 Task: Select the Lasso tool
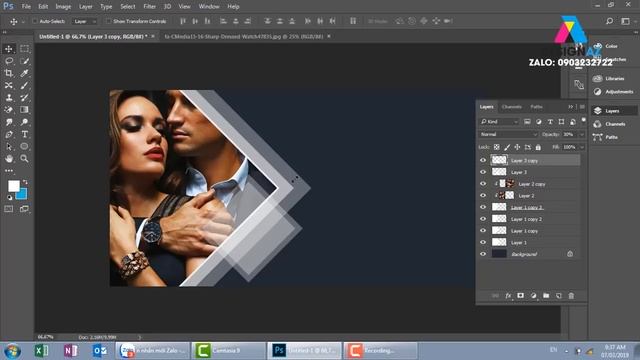click(9, 61)
